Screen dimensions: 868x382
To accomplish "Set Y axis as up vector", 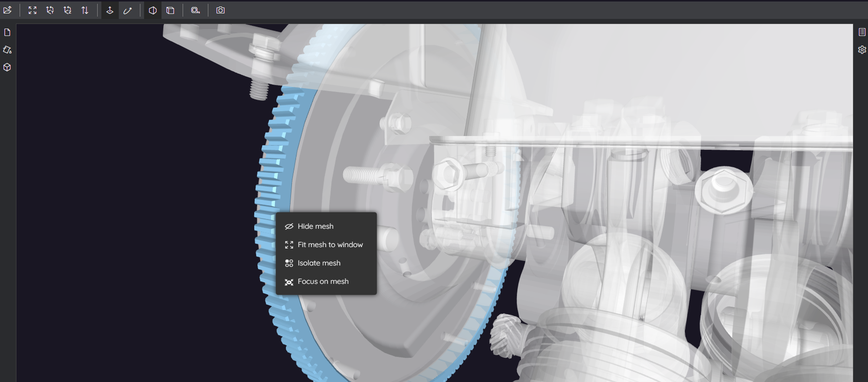I will (x=50, y=10).
